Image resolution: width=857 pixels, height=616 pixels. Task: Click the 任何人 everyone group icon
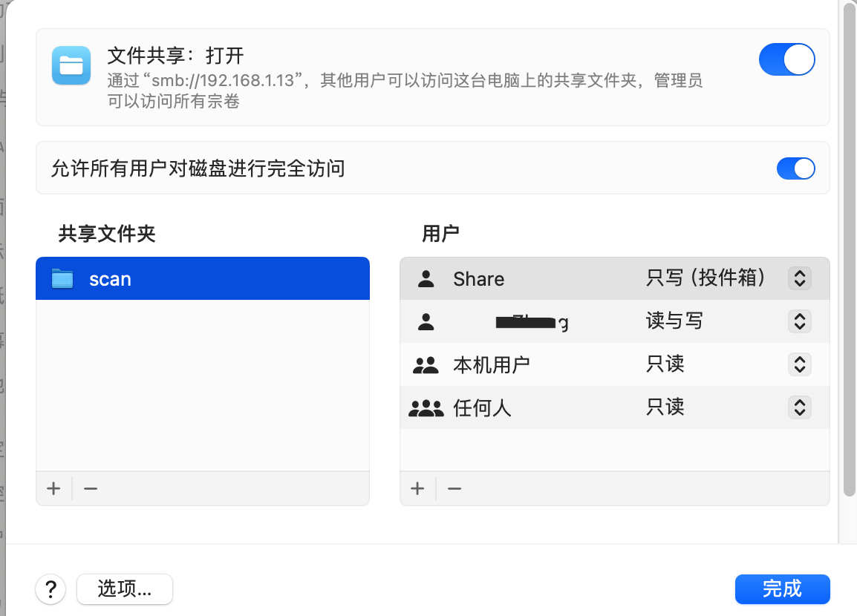(426, 407)
